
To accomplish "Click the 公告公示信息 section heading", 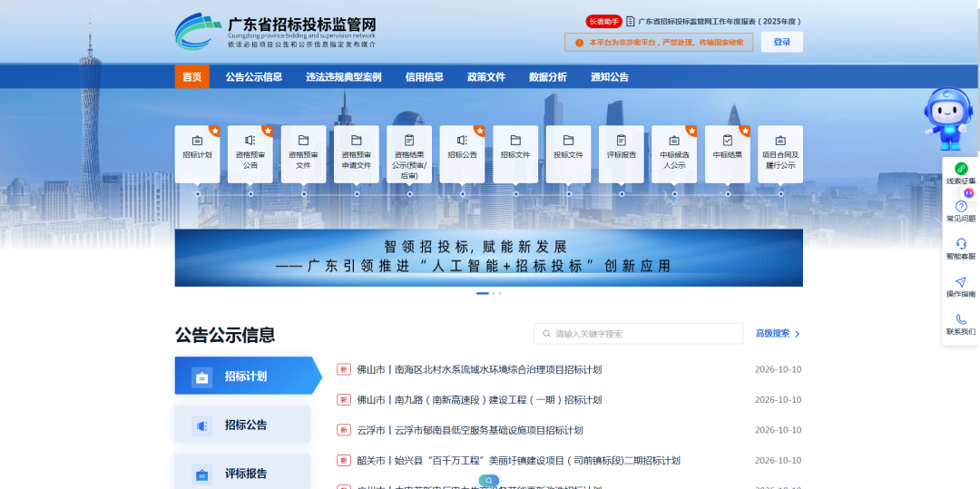I will [225, 335].
